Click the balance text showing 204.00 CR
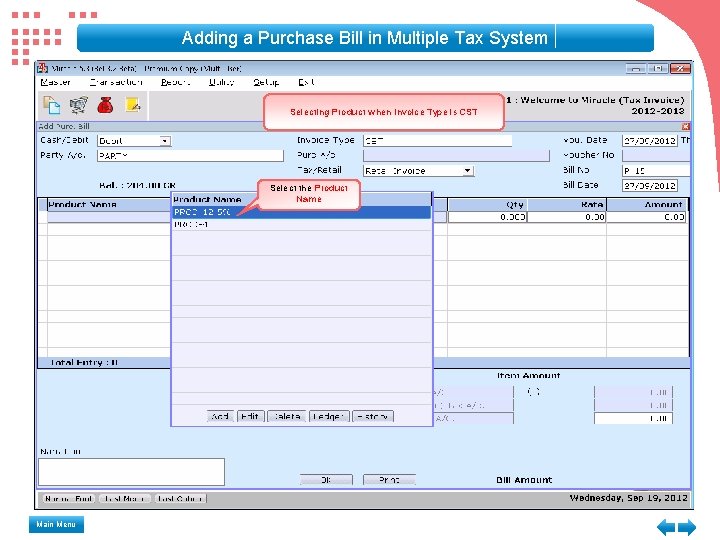 pos(137,185)
